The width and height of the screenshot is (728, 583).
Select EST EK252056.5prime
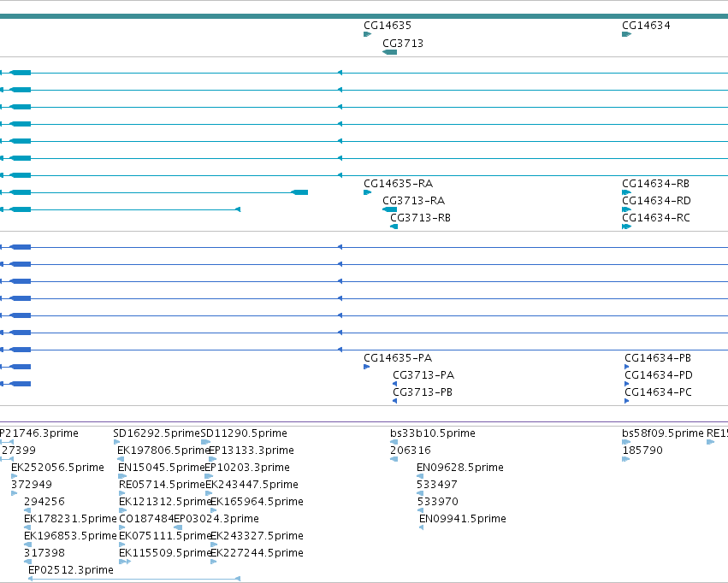tap(57, 468)
